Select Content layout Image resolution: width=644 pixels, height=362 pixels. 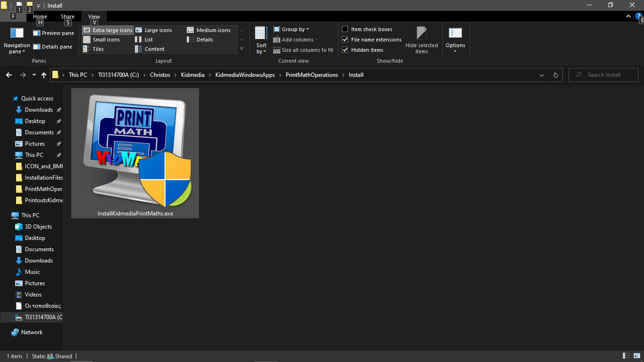150,49
